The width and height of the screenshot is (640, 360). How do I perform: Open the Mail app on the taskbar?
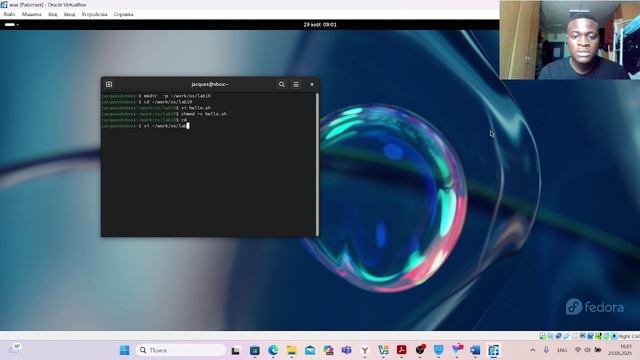310,350
